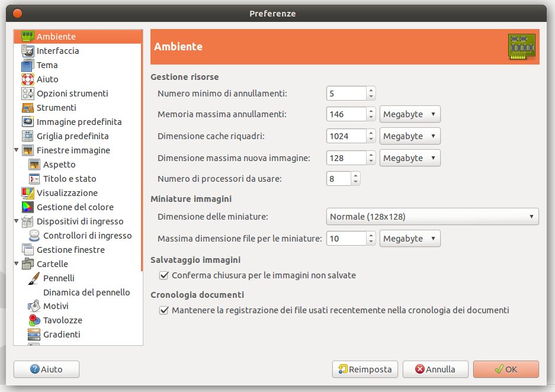Collapse the Finestre immagine tree node
This screenshot has width=555, height=392.
point(16,150)
